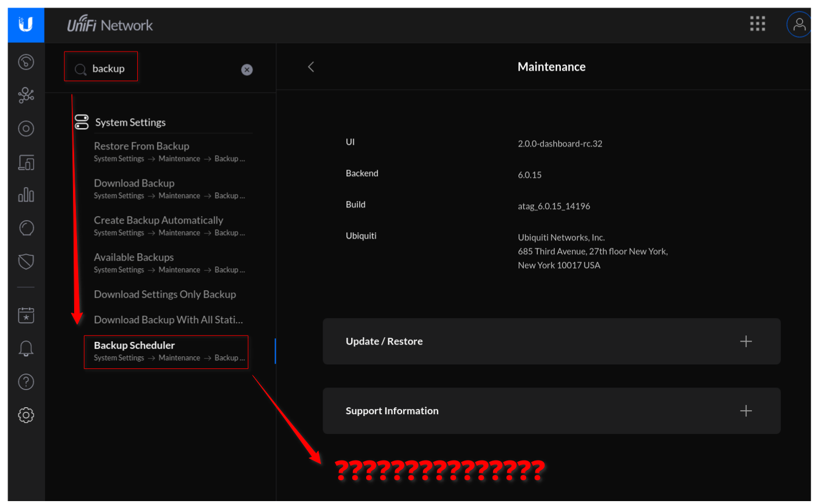Open the Settings gear icon in sidebar
This screenshot has width=814, height=504.
(26, 415)
